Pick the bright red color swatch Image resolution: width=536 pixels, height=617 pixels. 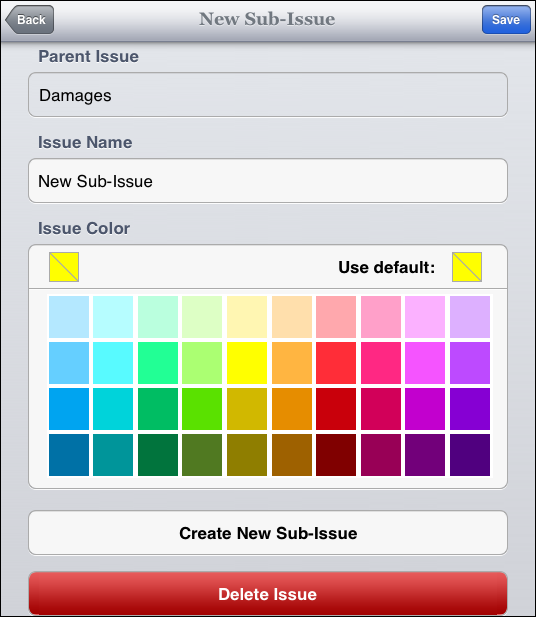click(336, 363)
